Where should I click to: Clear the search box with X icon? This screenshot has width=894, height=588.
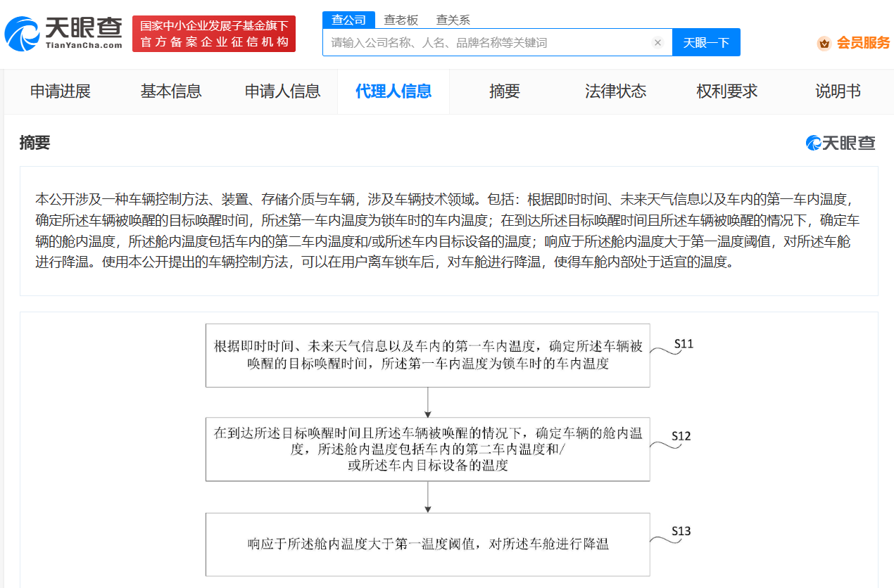pos(657,43)
